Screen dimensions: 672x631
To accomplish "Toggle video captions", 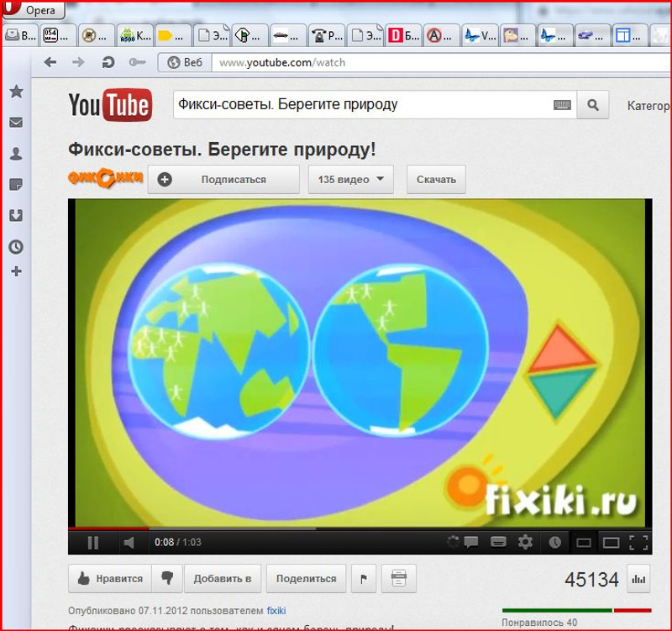I will (498, 542).
